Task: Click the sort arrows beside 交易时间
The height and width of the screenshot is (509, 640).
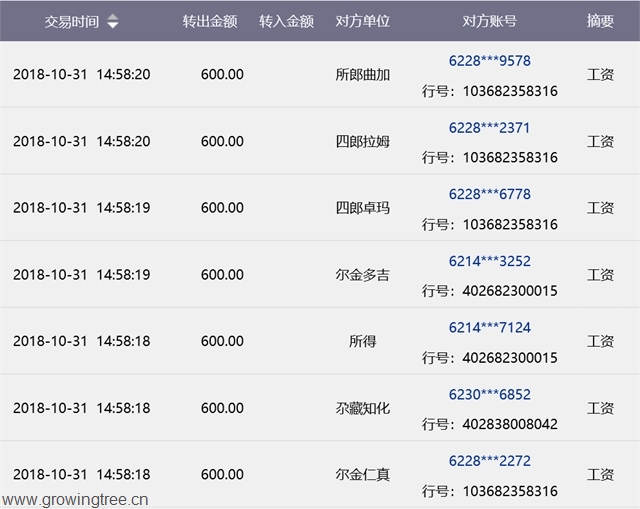Action: (x=112, y=21)
